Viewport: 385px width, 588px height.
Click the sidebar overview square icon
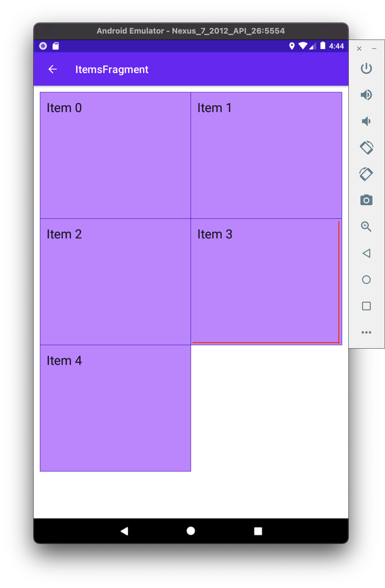click(x=366, y=306)
